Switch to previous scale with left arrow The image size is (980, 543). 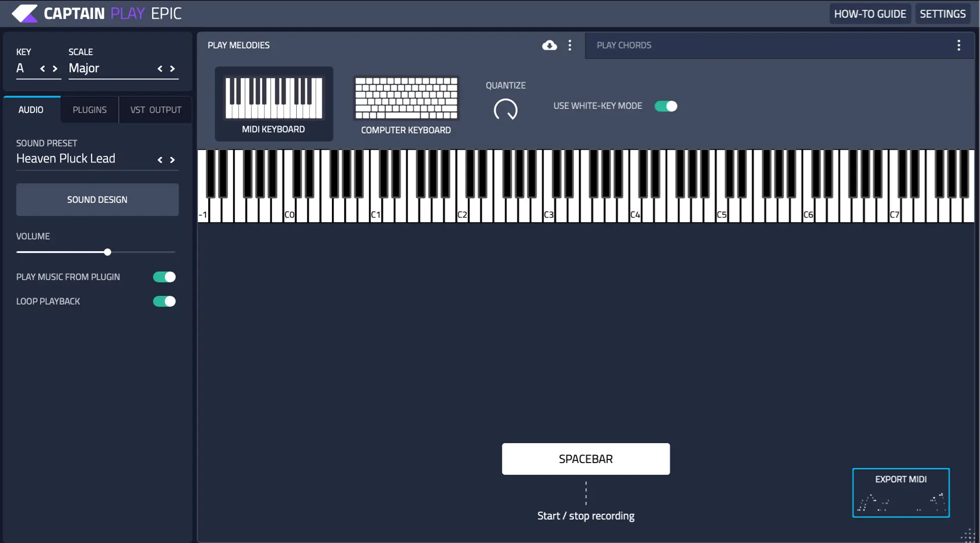160,69
